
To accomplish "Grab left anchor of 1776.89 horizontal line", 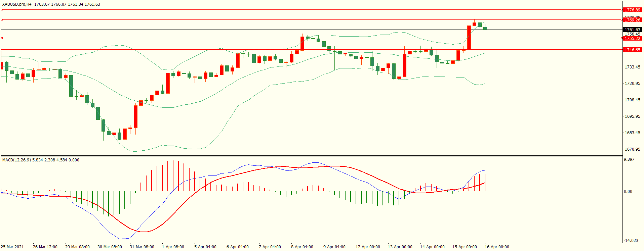I will [2, 10].
